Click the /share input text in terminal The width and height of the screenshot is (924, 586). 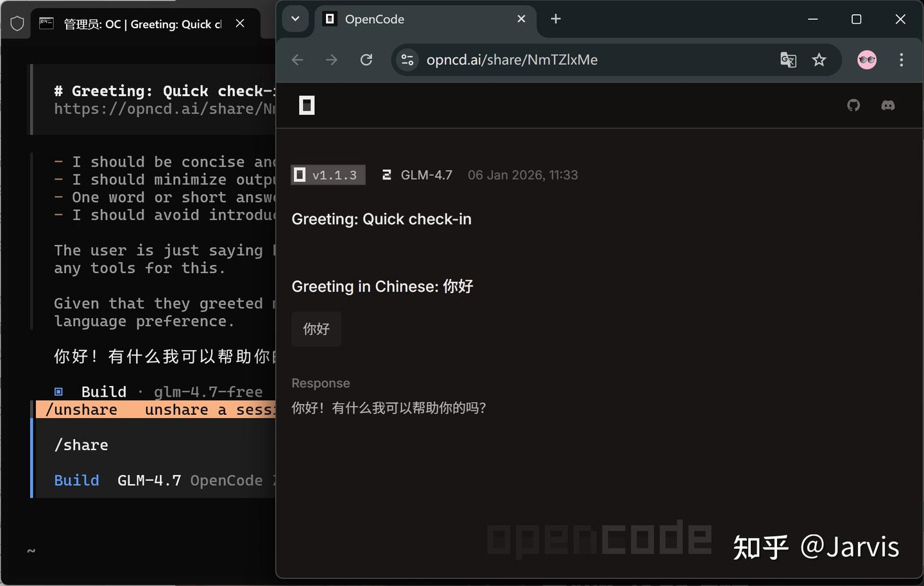pos(81,445)
